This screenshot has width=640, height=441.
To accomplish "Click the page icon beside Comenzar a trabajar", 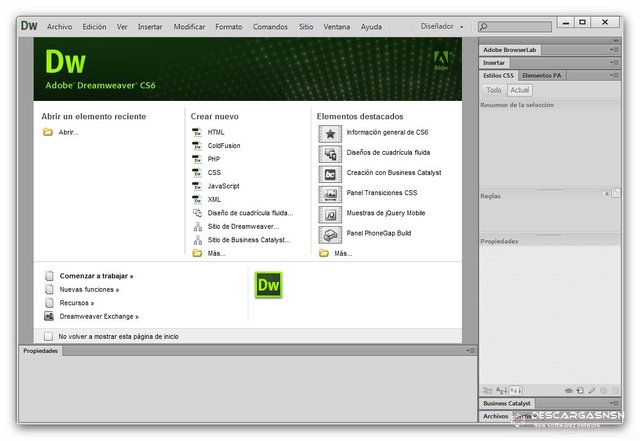I will [49, 276].
